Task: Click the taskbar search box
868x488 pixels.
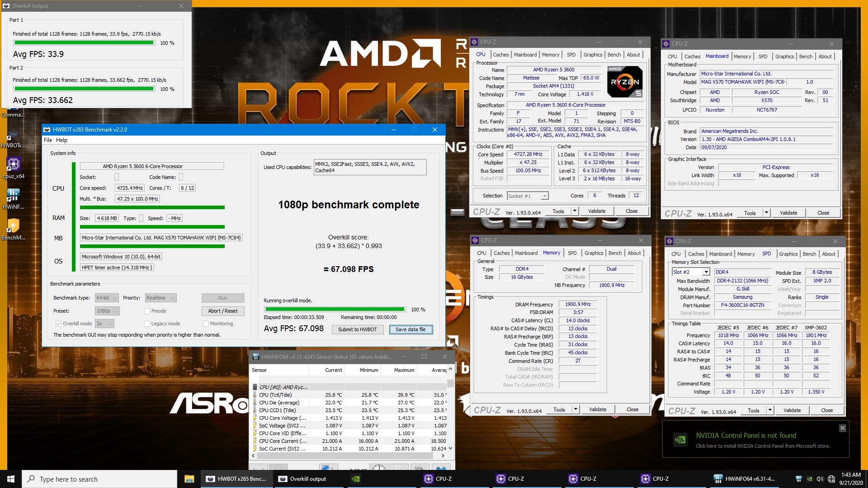Action: 99,479
